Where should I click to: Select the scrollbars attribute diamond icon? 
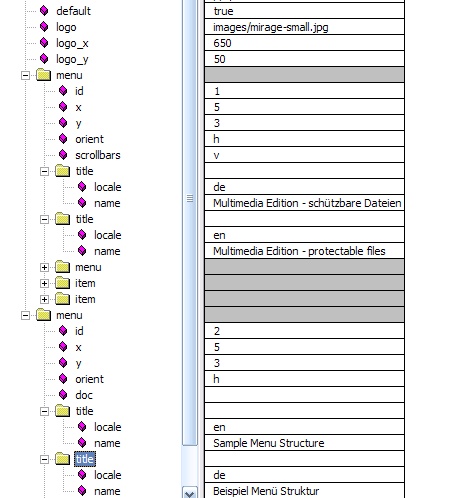(x=63, y=155)
